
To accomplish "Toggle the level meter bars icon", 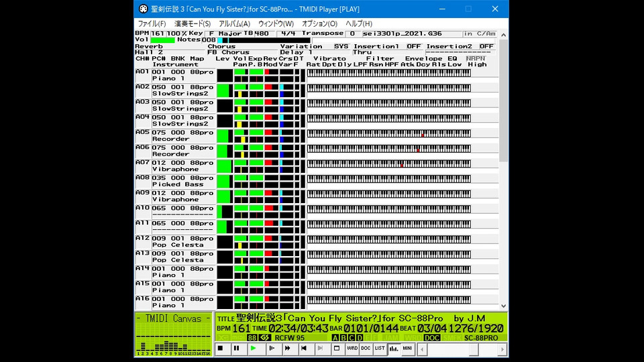I will (394, 349).
